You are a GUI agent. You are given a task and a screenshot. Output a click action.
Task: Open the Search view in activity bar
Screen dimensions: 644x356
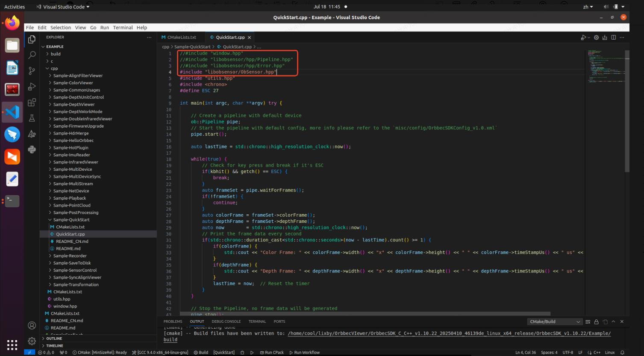click(32, 55)
